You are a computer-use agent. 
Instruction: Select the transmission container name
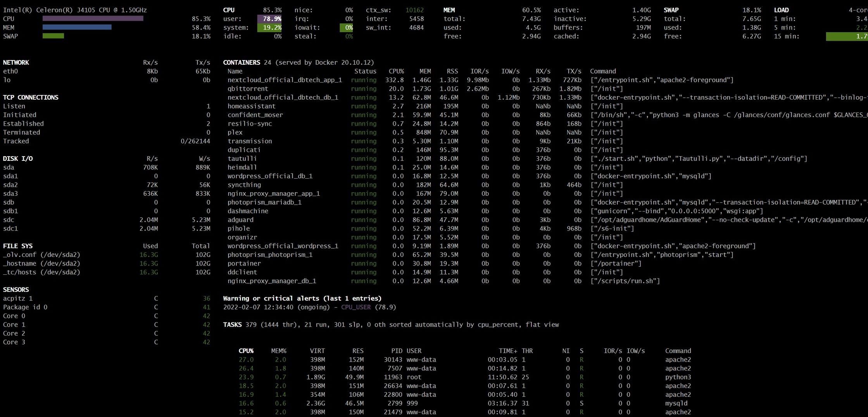pos(250,141)
